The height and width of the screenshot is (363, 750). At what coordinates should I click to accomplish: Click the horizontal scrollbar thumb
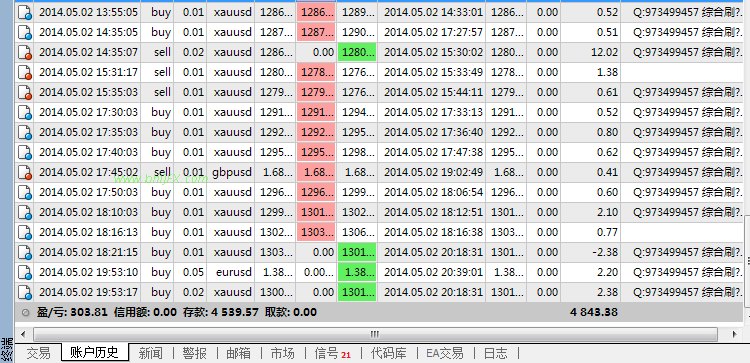tap(375, 334)
